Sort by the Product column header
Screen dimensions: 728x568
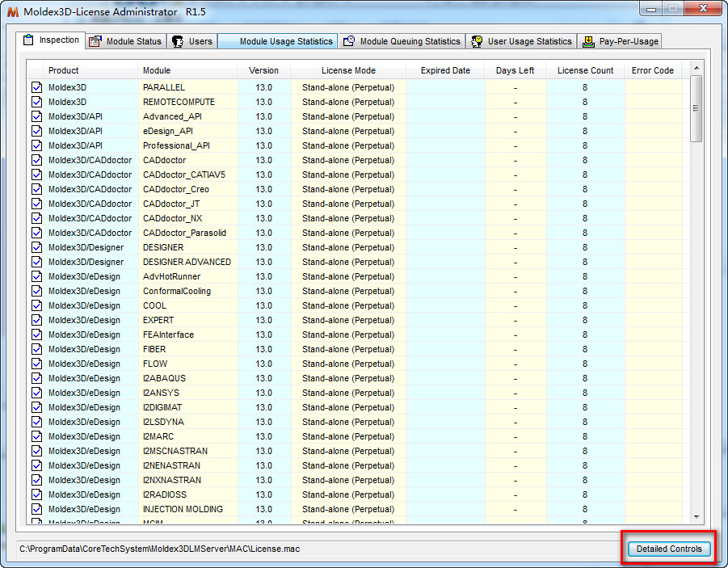(x=91, y=70)
